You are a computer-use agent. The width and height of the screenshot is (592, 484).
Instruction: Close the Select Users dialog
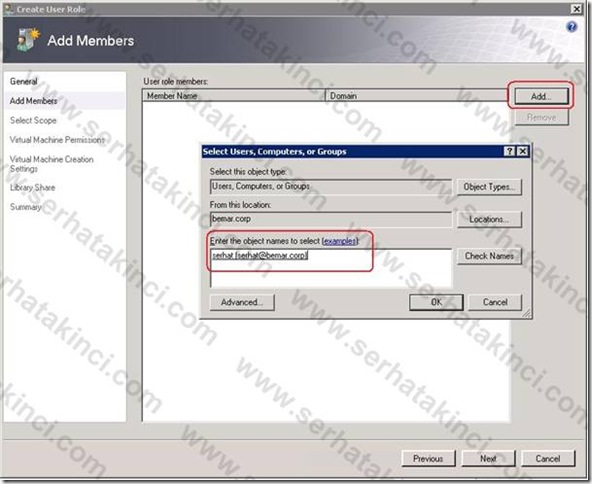tap(522, 151)
